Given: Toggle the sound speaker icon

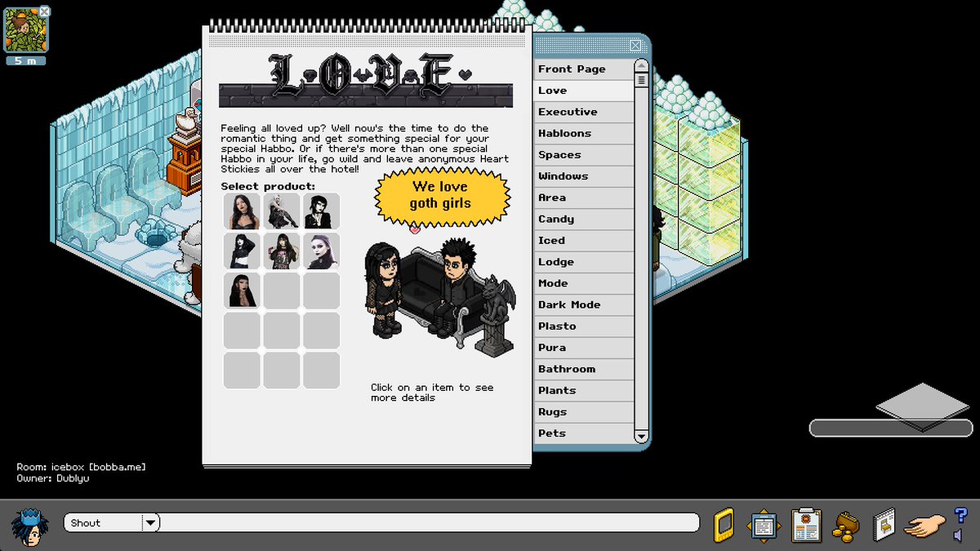Looking at the screenshot, I should pos(958,535).
